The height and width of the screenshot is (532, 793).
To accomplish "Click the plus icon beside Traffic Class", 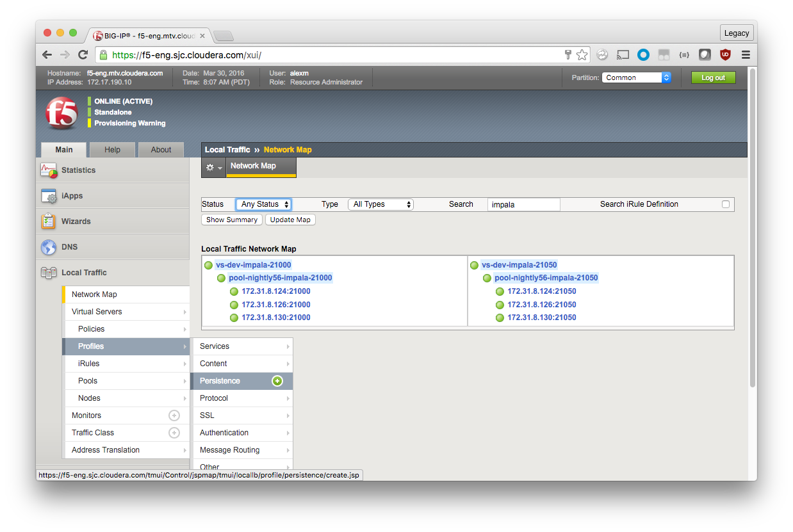I will (174, 433).
